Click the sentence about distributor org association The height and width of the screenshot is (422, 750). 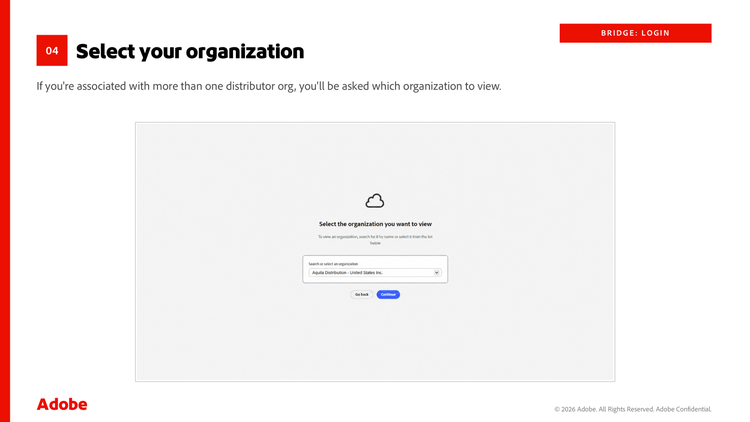269,86
